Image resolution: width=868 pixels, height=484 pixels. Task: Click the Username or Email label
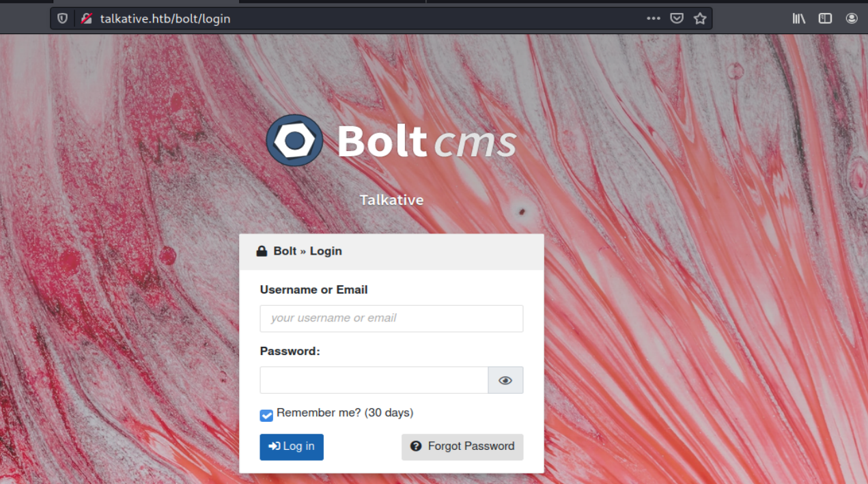[313, 289]
